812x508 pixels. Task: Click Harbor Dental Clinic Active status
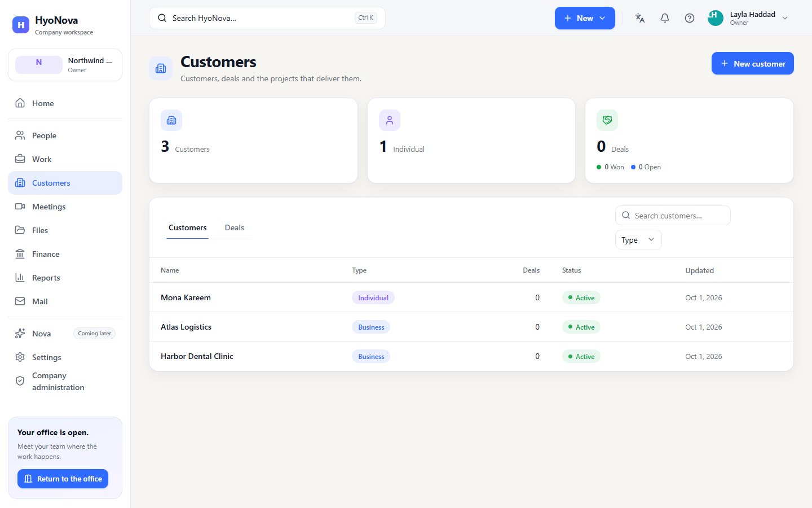[581, 356]
